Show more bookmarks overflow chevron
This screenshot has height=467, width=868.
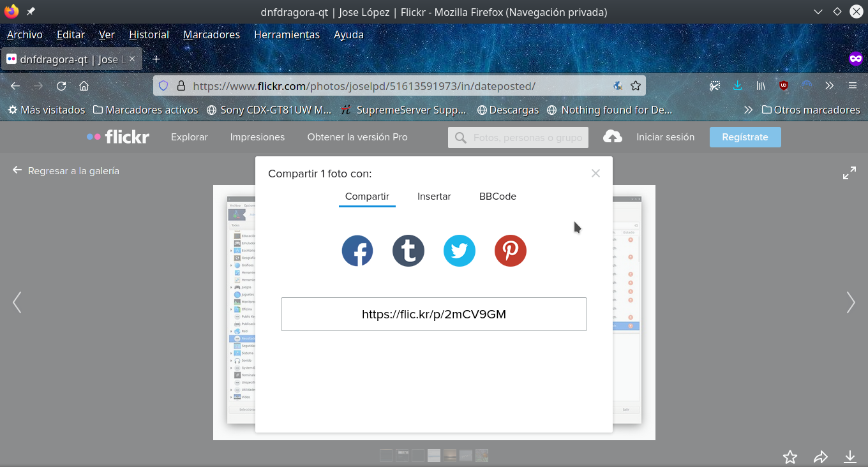click(x=748, y=110)
